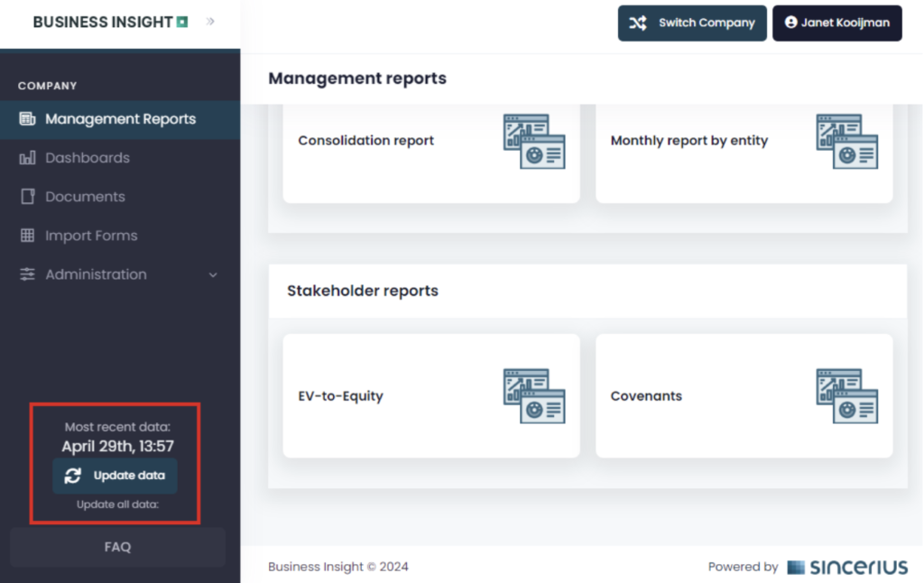Image resolution: width=924 pixels, height=583 pixels.
Task: Click the user avatar icon beside Janet Kooijman
Action: pyautogui.click(x=790, y=23)
